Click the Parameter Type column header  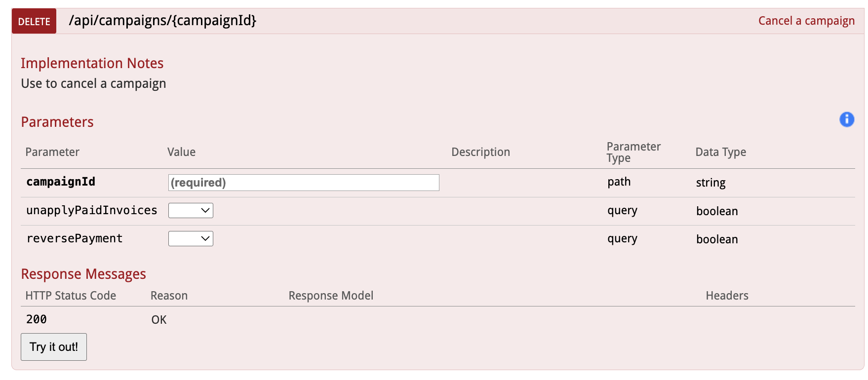pos(633,152)
